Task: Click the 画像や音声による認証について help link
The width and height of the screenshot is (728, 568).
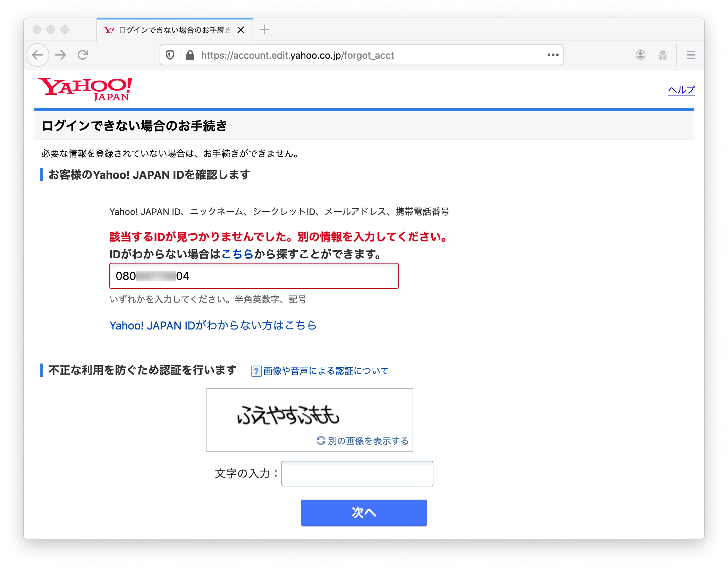Action: click(325, 371)
